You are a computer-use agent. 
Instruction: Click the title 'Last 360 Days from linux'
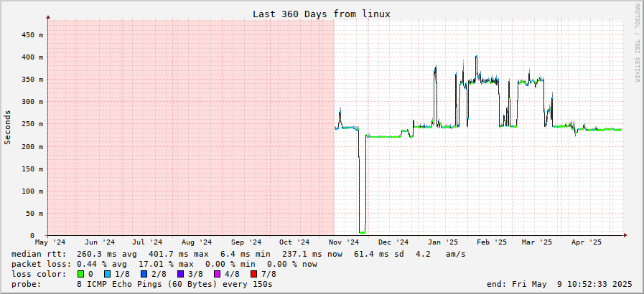(321, 14)
